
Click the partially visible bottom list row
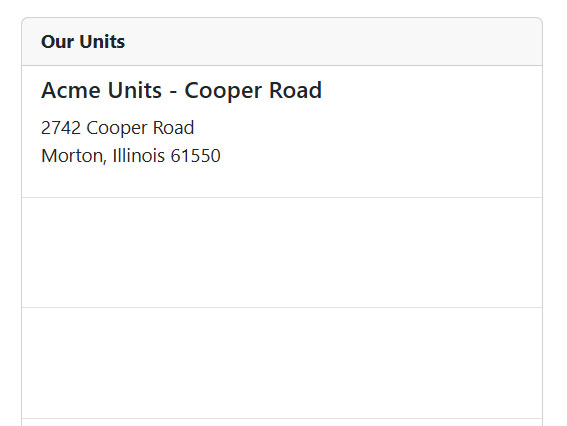(x=282, y=422)
